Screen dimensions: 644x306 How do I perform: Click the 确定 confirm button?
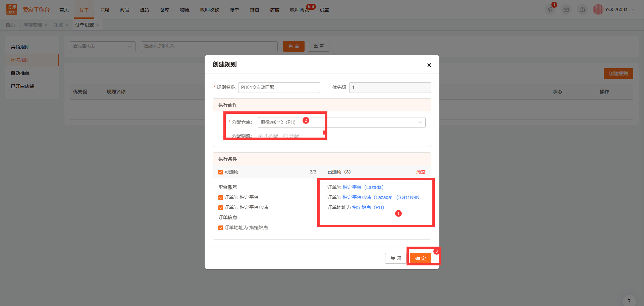coord(421,258)
